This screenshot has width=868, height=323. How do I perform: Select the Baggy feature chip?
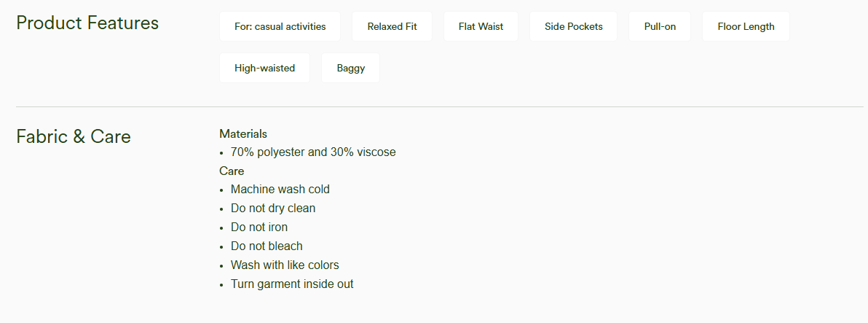(350, 68)
